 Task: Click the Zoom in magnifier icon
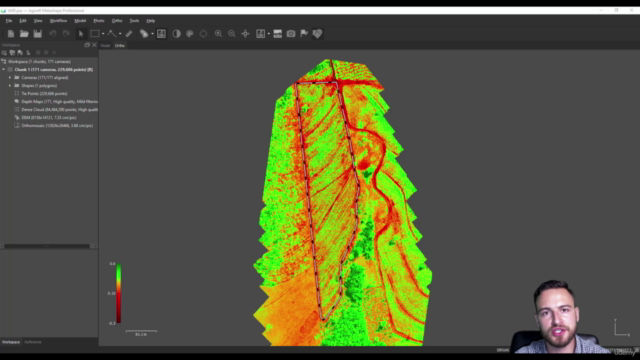tap(218, 34)
